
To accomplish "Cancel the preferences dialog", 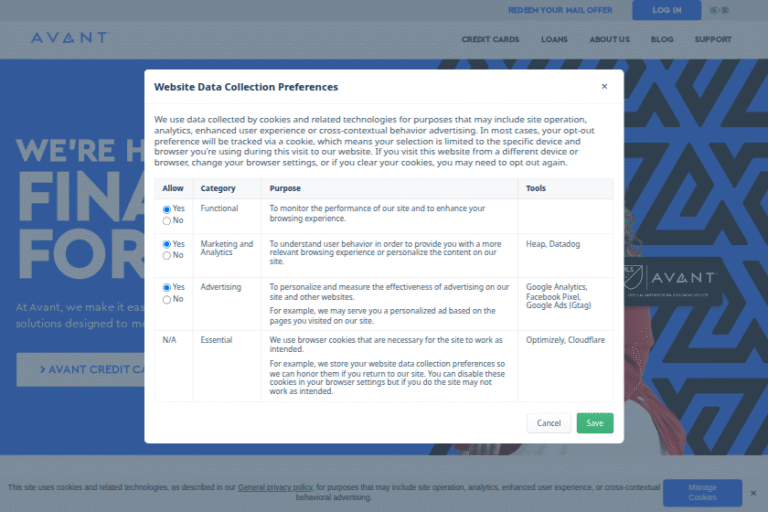I will point(548,423).
